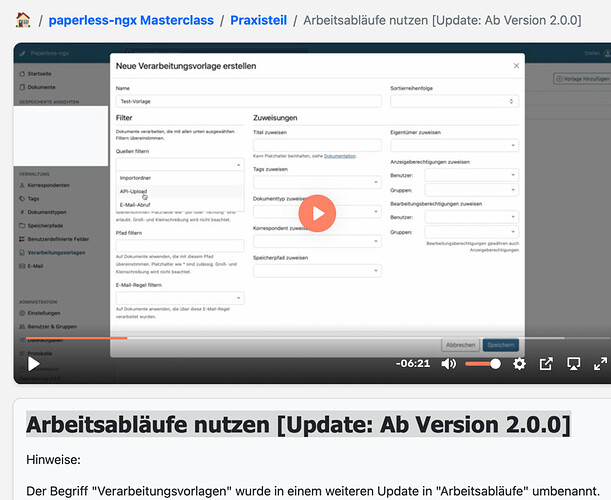Image resolution: width=611 pixels, height=500 pixels.
Task: Open Benutzerdefinierte Felder in the sidebar
Action: (58, 239)
